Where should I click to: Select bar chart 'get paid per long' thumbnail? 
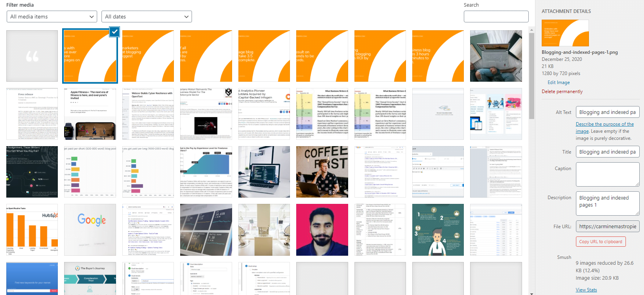148,172
